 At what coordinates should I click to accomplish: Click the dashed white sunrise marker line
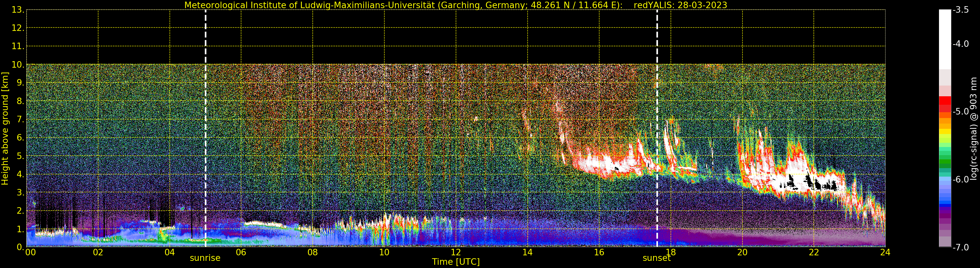click(x=205, y=128)
